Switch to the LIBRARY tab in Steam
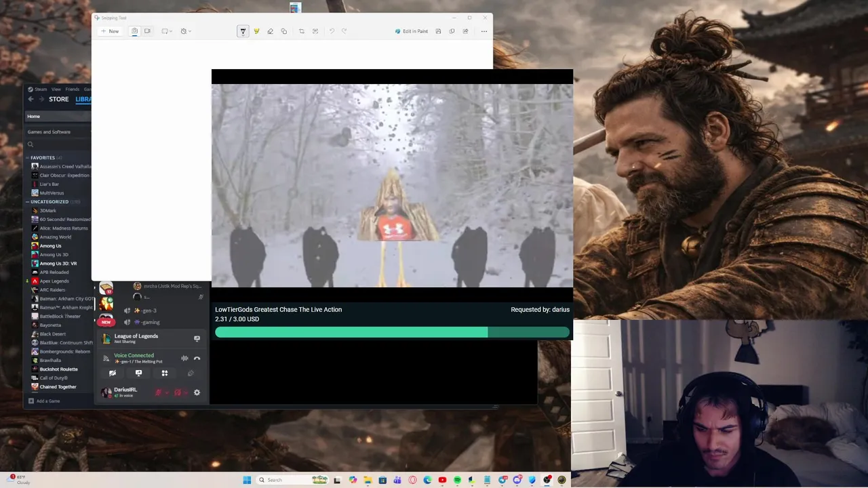The image size is (868, 488). coord(83,99)
